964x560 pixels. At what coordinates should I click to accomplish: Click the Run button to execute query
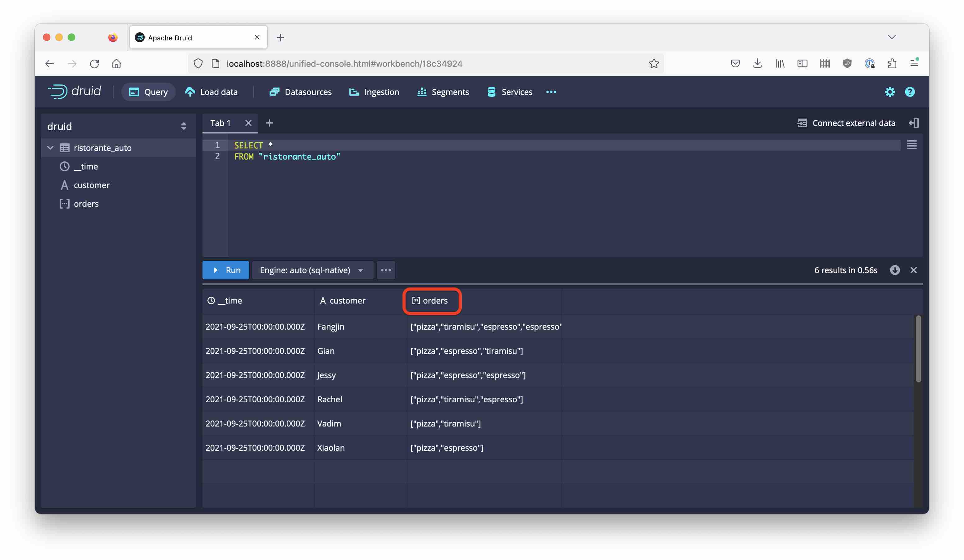pos(226,270)
